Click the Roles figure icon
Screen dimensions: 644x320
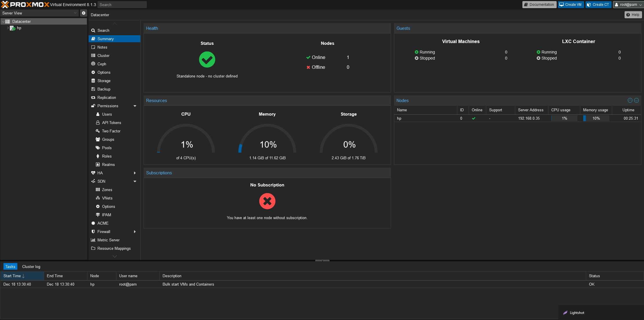click(98, 156)
